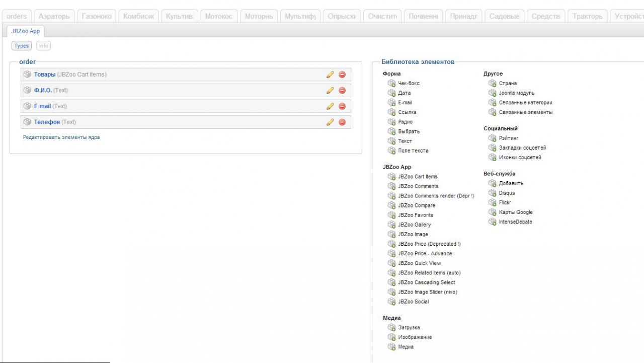This screenshot has width=644, height=363.
Task: Add the Выбрать select element
Action: point(409,131)
